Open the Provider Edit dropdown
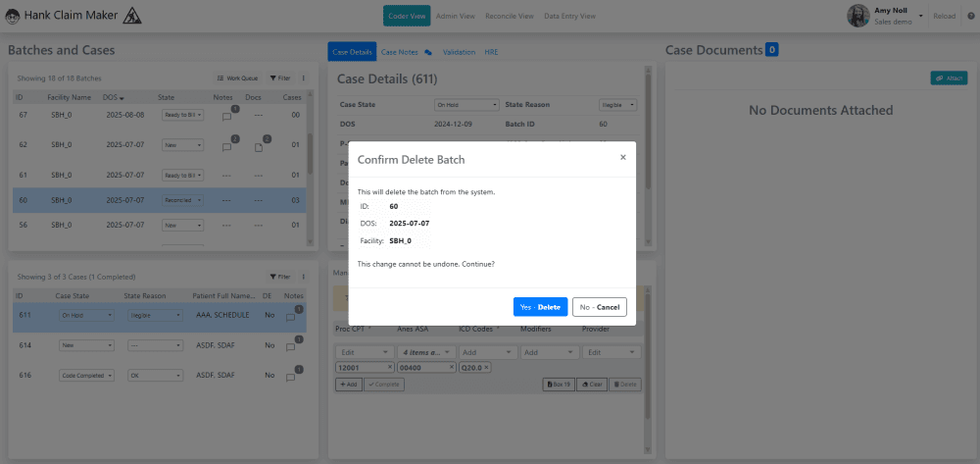 click(612, 352)
